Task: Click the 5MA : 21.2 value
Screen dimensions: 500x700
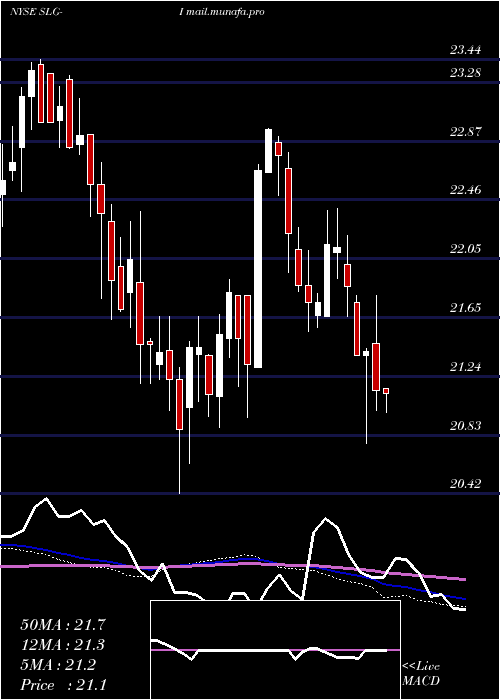Action: click(58, 665)
